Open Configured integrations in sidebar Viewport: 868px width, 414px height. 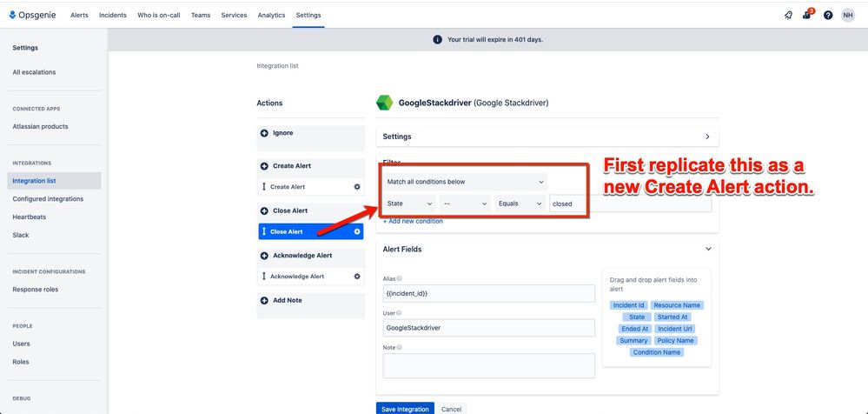pos(48,199)
